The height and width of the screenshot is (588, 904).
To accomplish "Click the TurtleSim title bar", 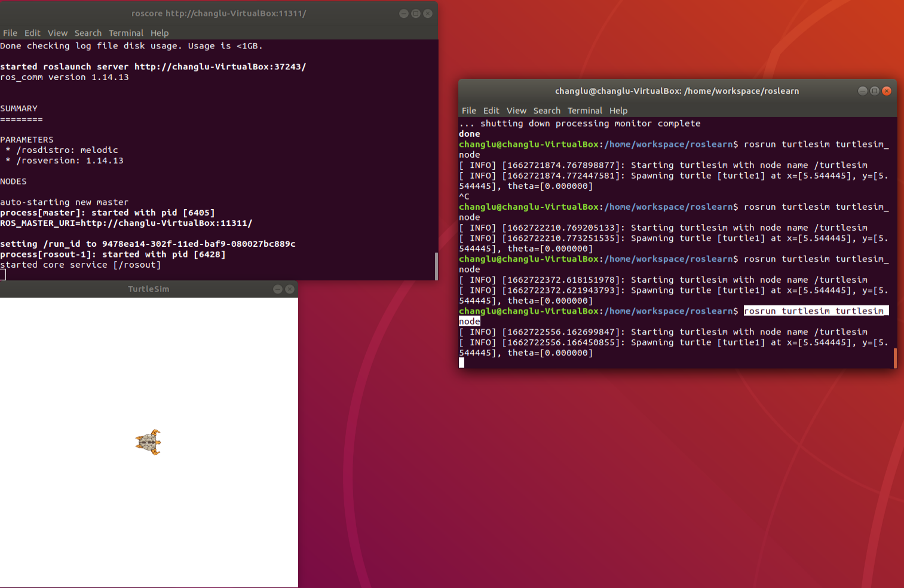I will (x=149, y=289).
